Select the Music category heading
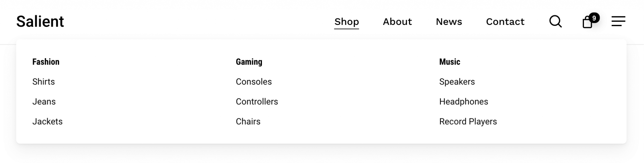This screenshot has height=163, width=644. 450,62
